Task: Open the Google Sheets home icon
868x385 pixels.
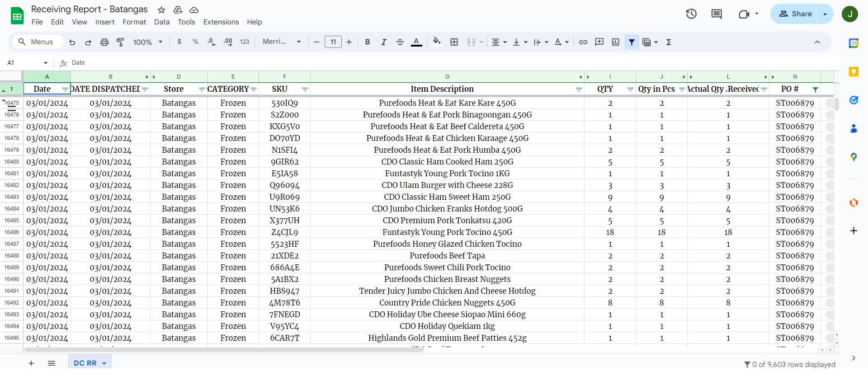Action: pos(17,16)
